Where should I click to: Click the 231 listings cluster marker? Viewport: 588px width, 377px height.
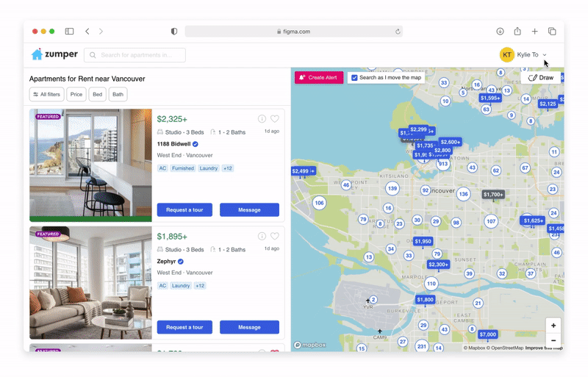point(422,346)
